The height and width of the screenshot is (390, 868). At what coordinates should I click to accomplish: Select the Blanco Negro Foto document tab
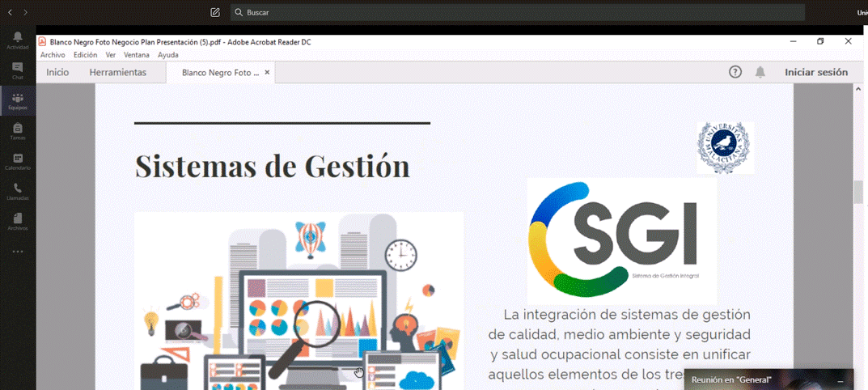tap(220, 73)
